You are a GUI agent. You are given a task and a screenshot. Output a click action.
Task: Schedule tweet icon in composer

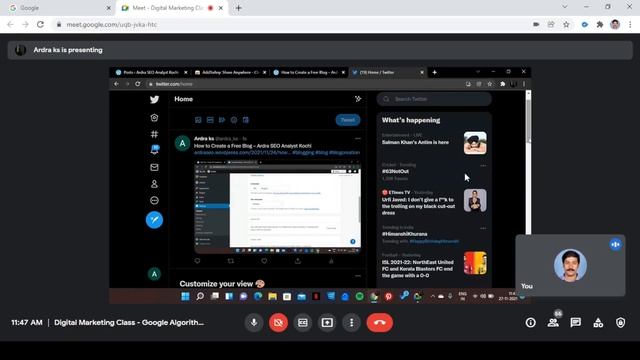246,120
